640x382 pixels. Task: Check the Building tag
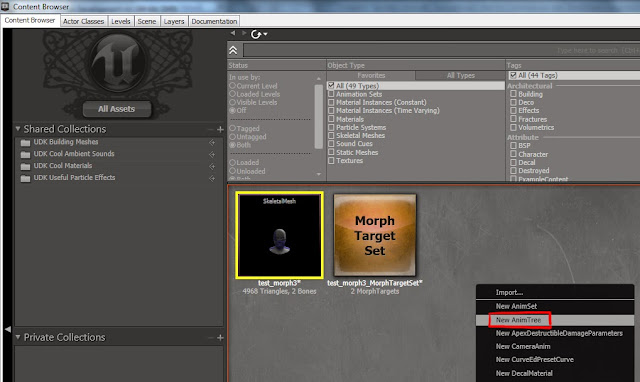click(x=513, y=94)
